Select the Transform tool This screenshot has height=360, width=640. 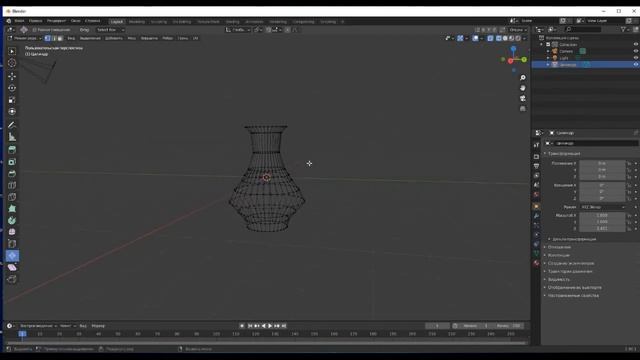(12, 111)
